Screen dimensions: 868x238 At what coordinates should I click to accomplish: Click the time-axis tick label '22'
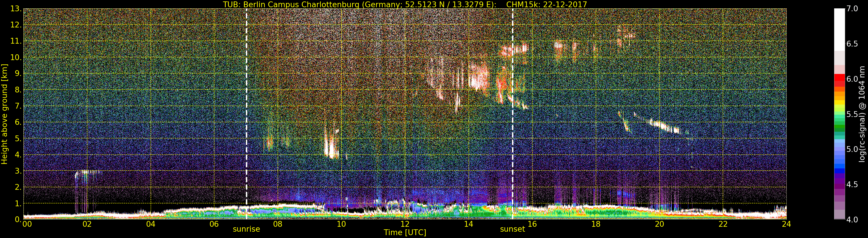(x=723, y=224)
